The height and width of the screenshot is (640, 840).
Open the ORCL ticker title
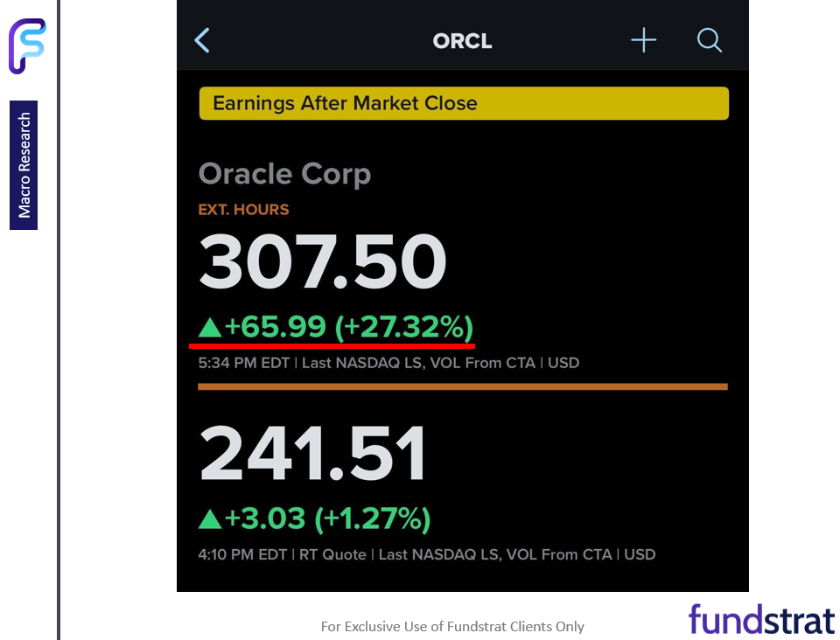pos(462,40)
